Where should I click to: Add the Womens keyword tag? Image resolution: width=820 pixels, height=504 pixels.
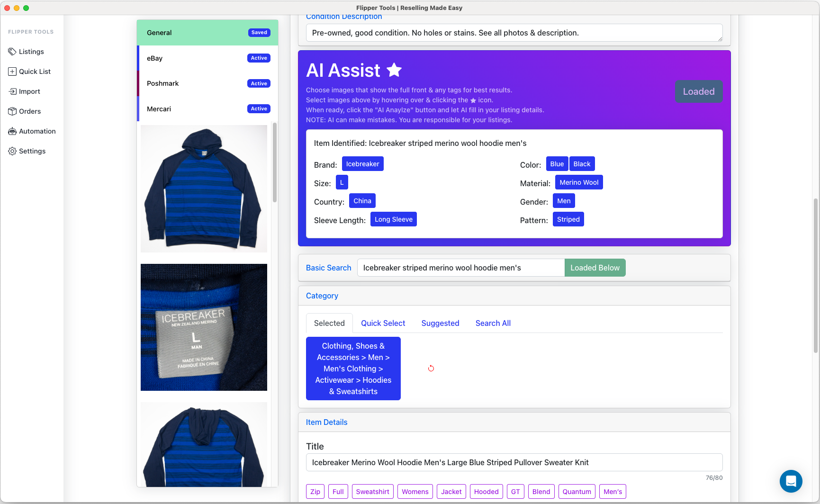point(415,492)
